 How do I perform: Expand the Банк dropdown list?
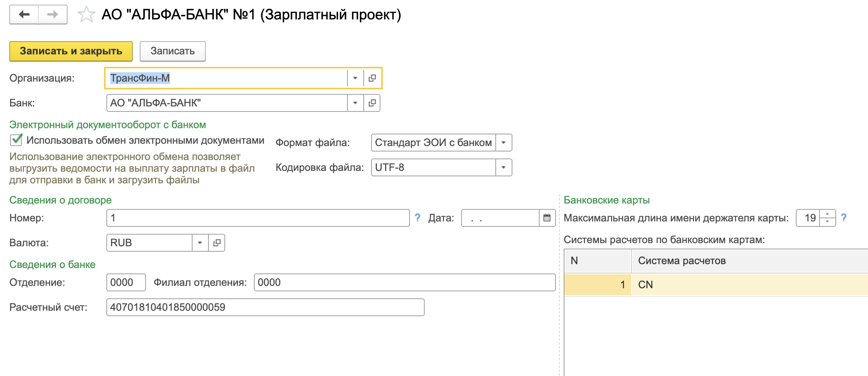(x=355, y=103)
